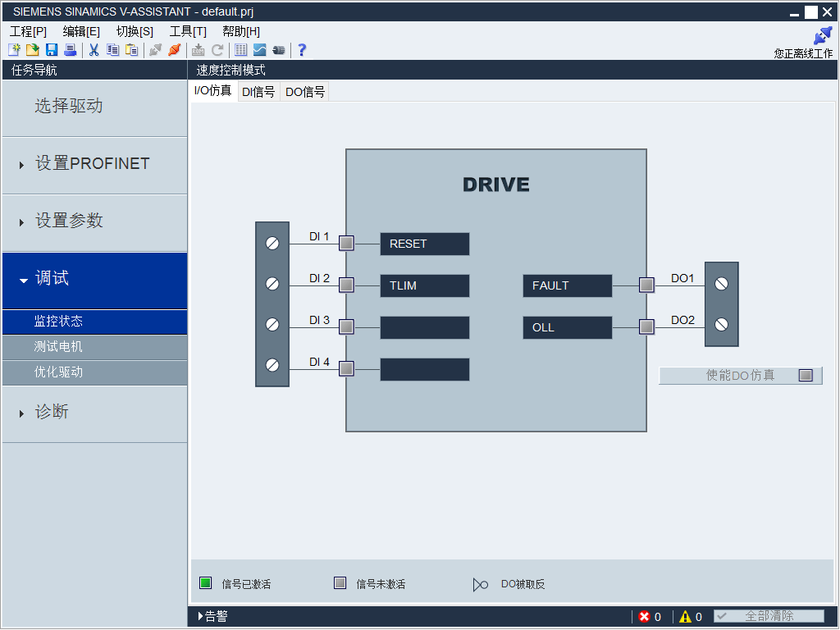Open the parameter list table icon

click(x=241, y=50)
